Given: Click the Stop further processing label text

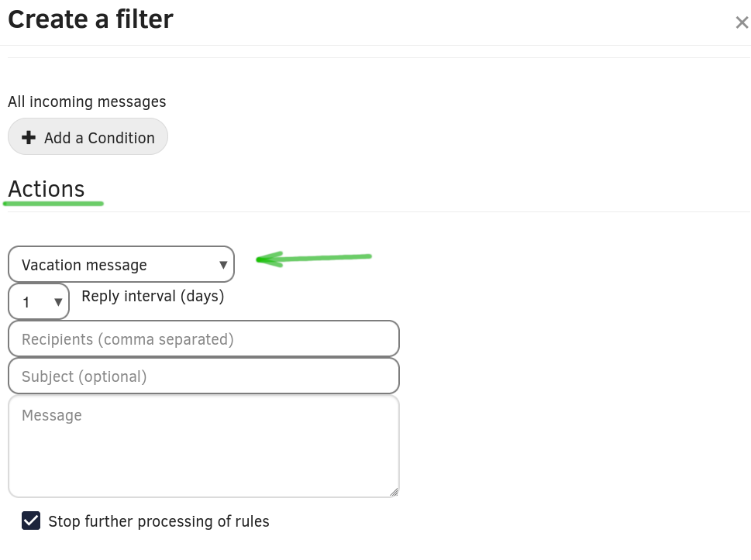Looking at the screenshot, I should pyautogui.click(x=159, y=521).
